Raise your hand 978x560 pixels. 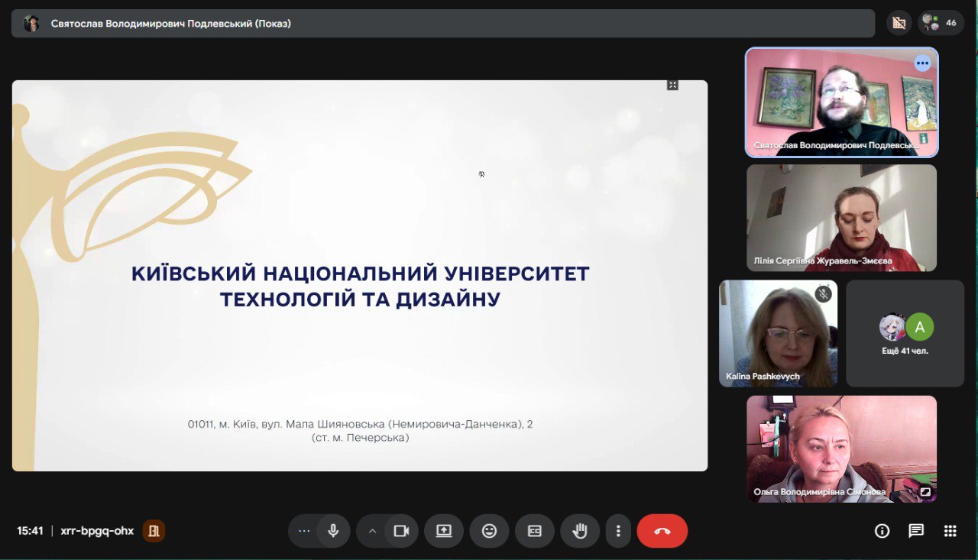click(579, 531)
